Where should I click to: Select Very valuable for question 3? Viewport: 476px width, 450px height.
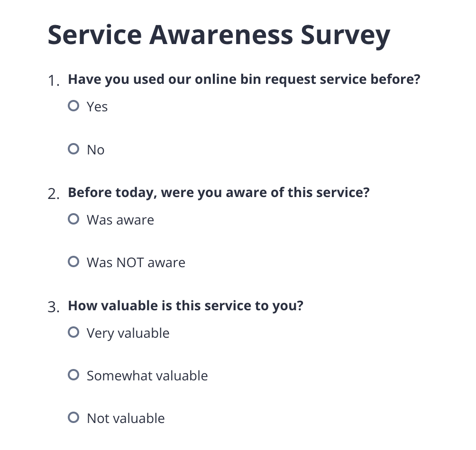point(73,332)
